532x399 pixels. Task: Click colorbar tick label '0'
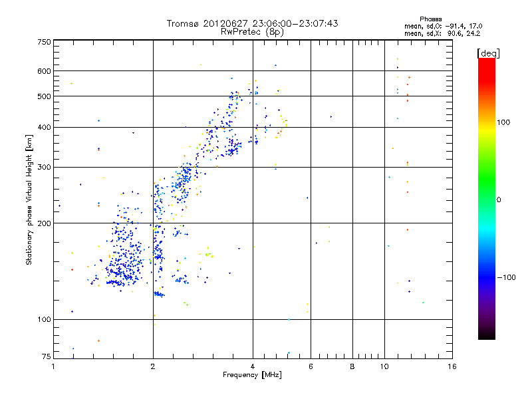pyautogui.click(x=499, y=200)
